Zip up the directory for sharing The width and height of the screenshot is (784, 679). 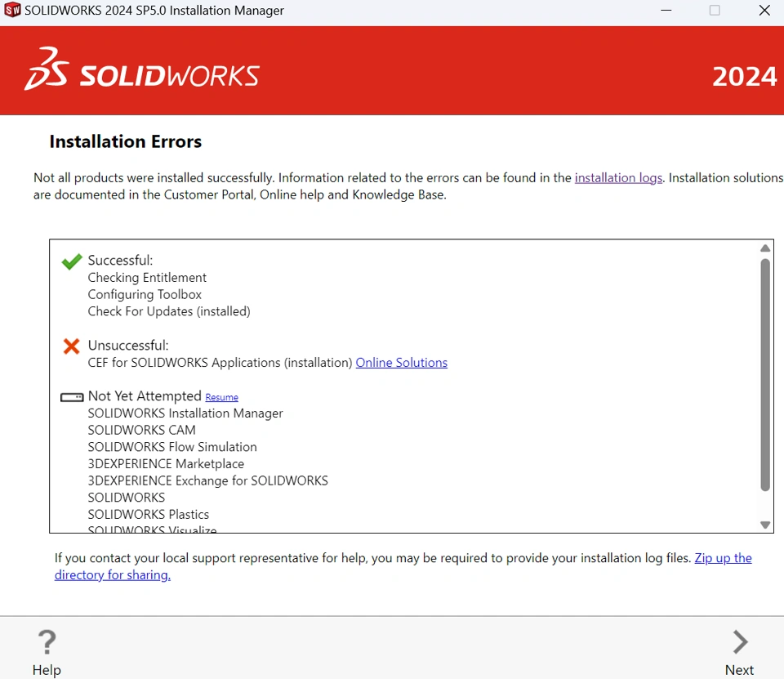(403, 566)
